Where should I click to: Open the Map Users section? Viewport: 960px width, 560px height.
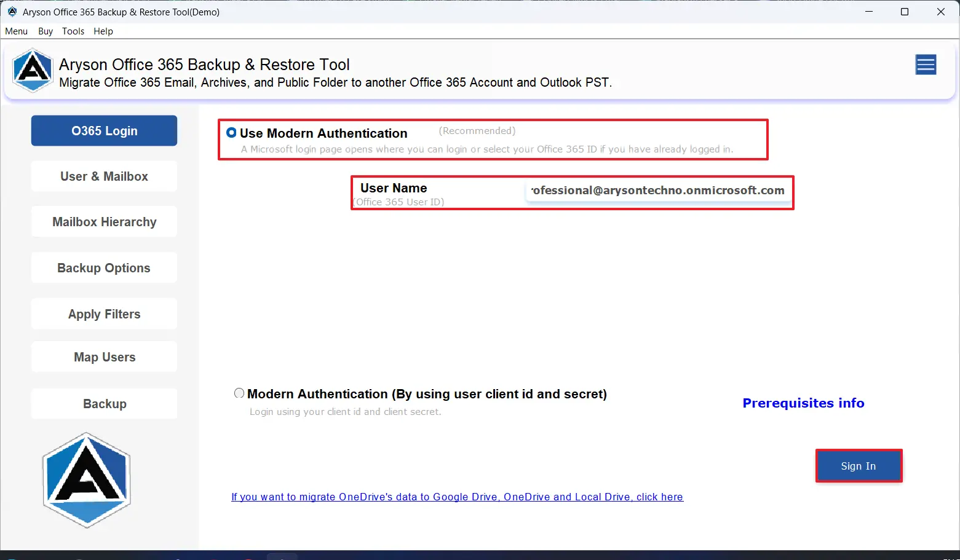tap(103, 357)
